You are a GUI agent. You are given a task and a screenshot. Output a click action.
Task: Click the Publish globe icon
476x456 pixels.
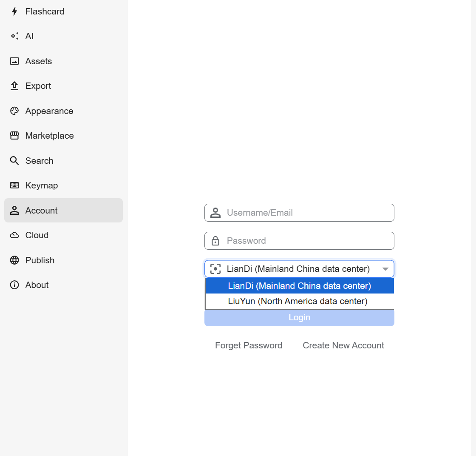[14, 260]
